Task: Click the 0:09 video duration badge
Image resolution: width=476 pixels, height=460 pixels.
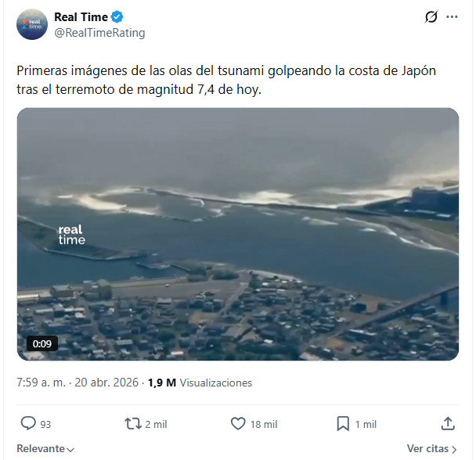Action: coord(42,343)
